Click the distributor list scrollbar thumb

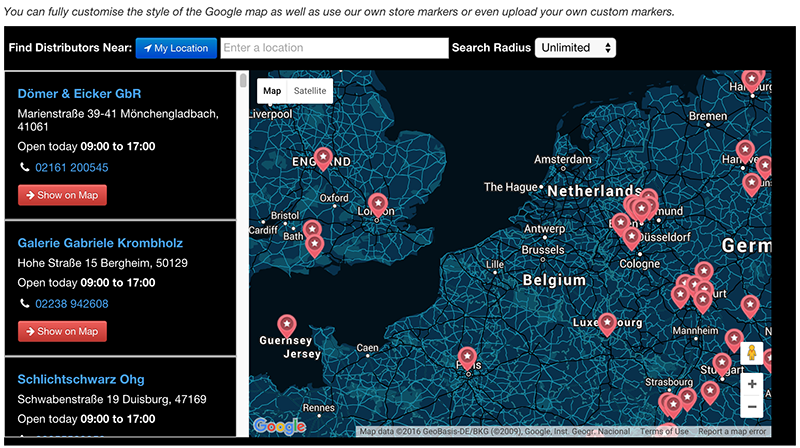(243, 80)
